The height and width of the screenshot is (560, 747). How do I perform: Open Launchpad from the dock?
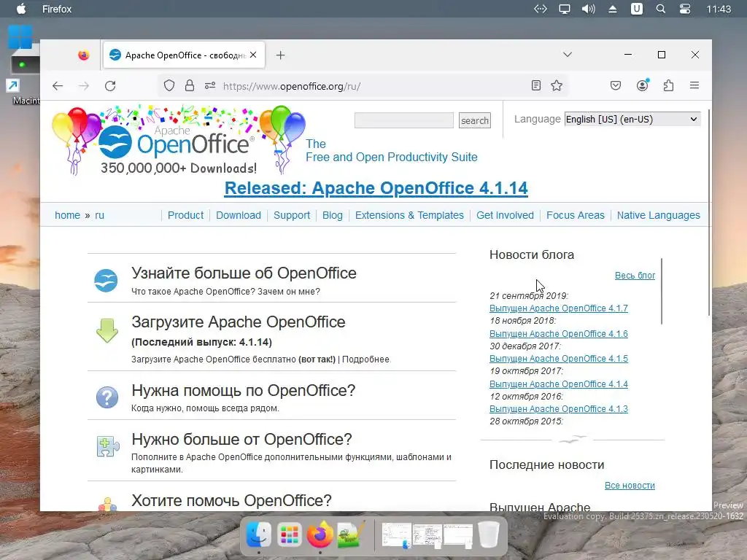coord(289,535)
